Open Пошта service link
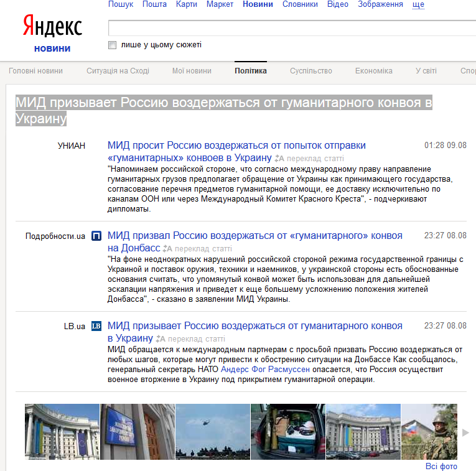 tap(154, 4)
